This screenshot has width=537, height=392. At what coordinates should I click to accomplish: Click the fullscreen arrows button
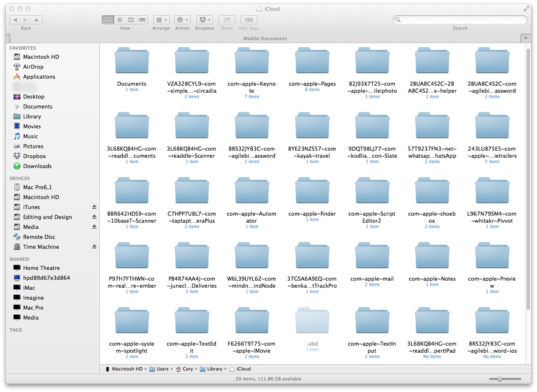coord(527,9)
